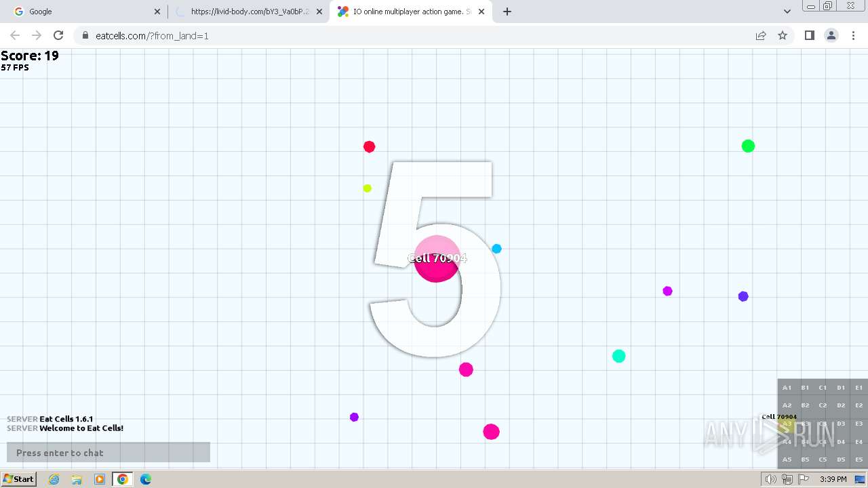This screenshot has width=868, height=488.
Task: Click the teal food pellet
Action: (x=618, y=356)
